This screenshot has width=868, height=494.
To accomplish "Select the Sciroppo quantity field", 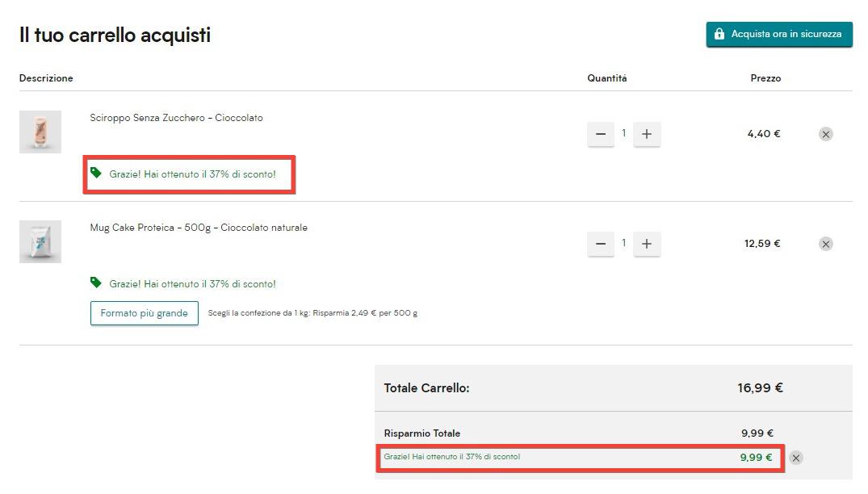I will 623,134.
